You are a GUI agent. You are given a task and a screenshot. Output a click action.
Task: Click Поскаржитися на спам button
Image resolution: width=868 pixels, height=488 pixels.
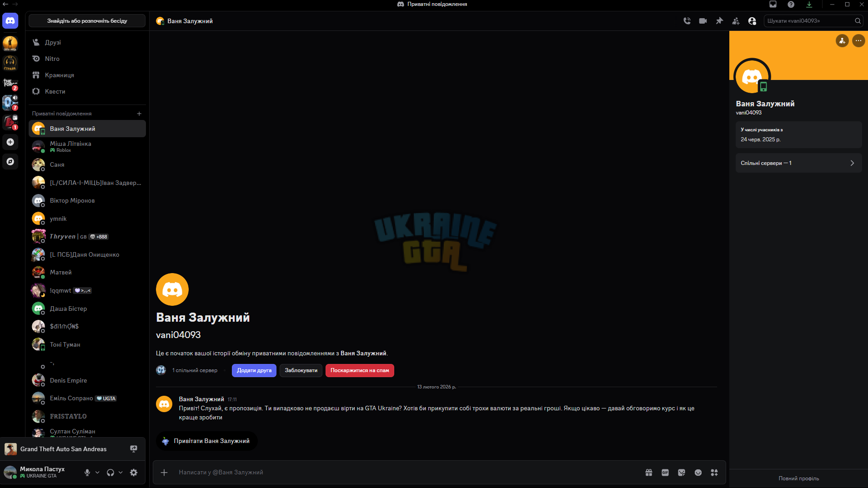click(x=360, y=370)
